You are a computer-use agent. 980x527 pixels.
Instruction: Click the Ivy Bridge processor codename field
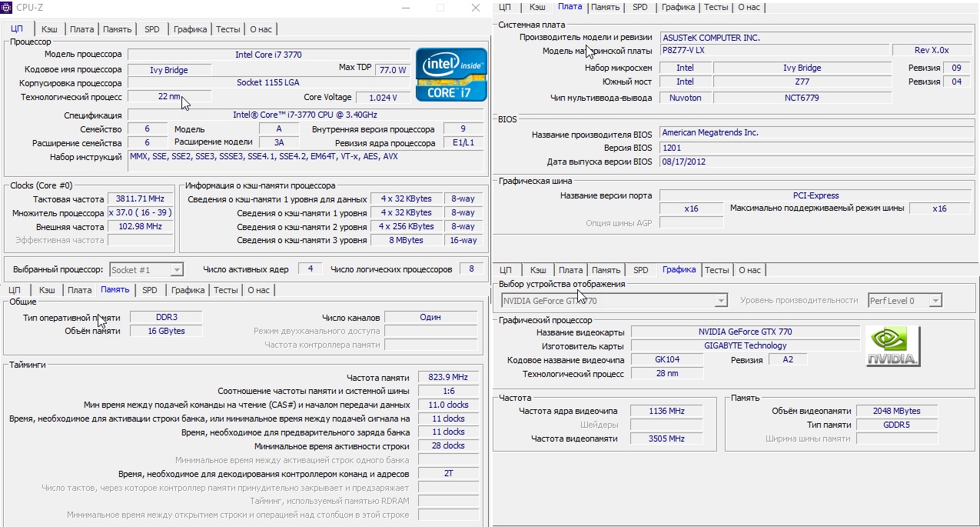(169, 70)
